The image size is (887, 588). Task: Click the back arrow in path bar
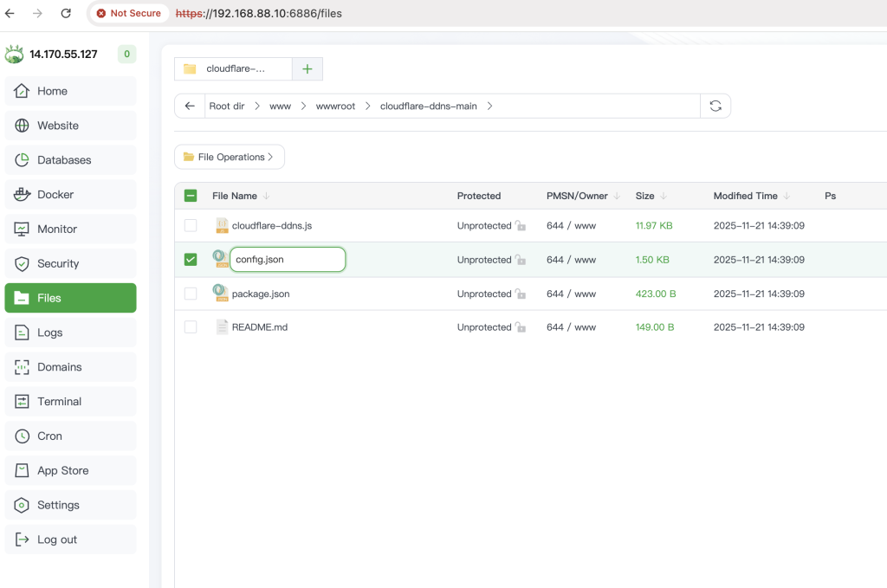click(x=190, y=106)
